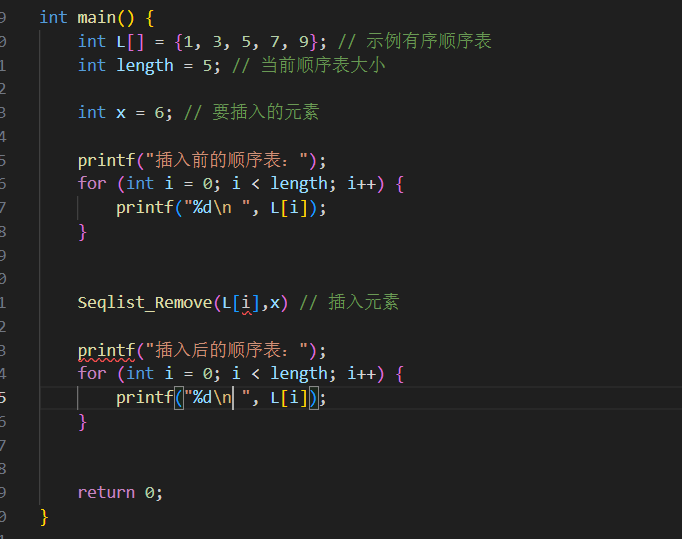
Task: Click the for keyword above Seqlist_Remove
Action: coord(92,184)
